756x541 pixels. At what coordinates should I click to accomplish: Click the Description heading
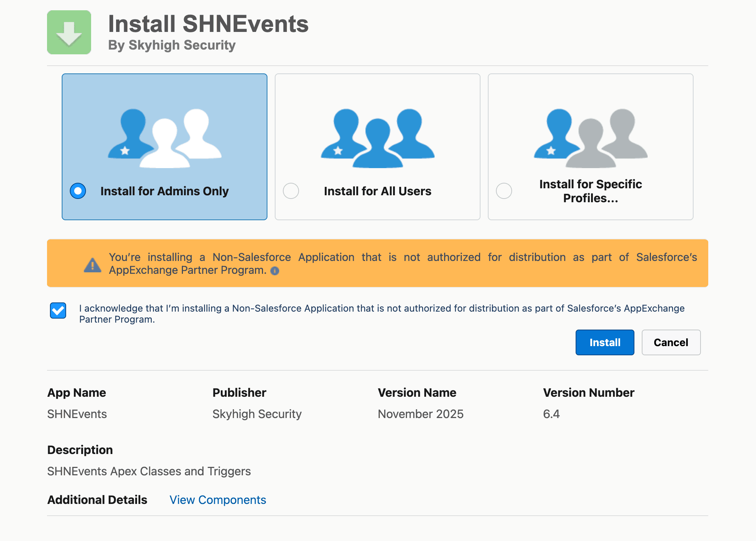tap(80, 450)
